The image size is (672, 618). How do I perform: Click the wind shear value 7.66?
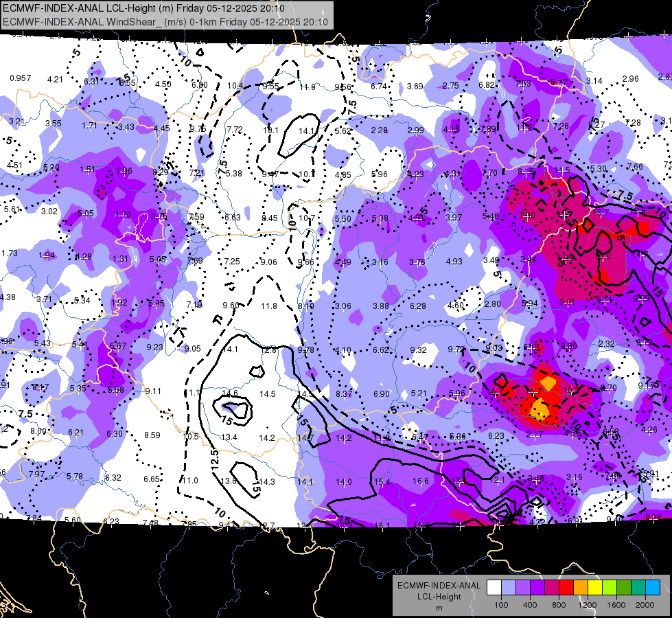[635, 167]
